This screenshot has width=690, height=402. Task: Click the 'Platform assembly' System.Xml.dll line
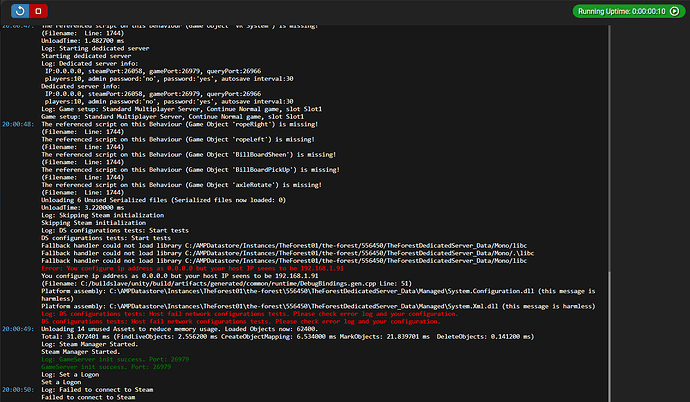click(x=318, y=306)
